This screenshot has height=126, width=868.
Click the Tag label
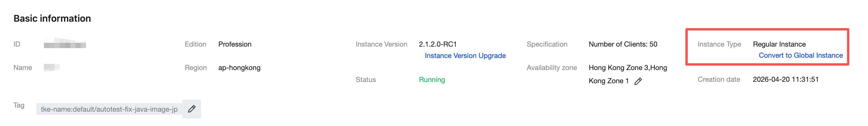[x=19, y=105]
